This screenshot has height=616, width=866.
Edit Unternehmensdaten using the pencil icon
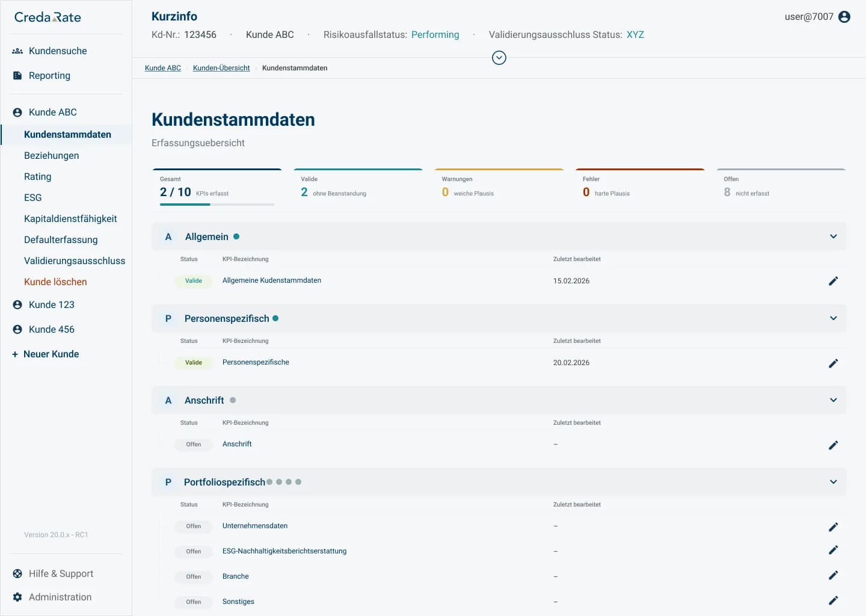coord(834,527)
